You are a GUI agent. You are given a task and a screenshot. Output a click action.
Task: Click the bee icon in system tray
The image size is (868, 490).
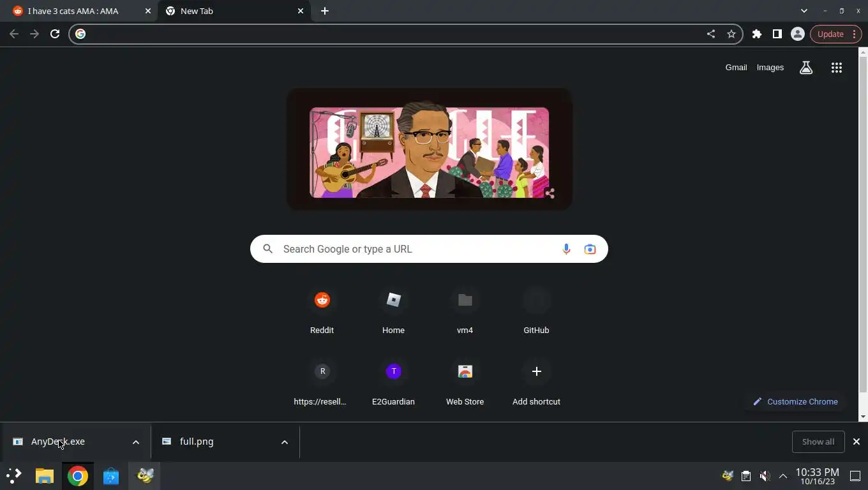coord(728,476)
